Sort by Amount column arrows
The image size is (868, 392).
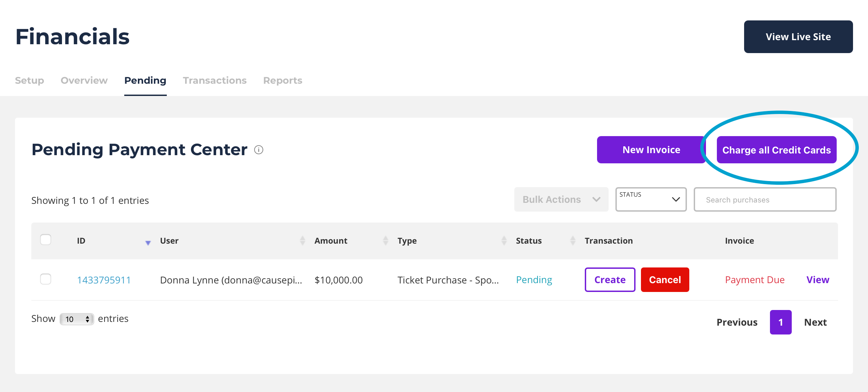click(x=385, y=241)
